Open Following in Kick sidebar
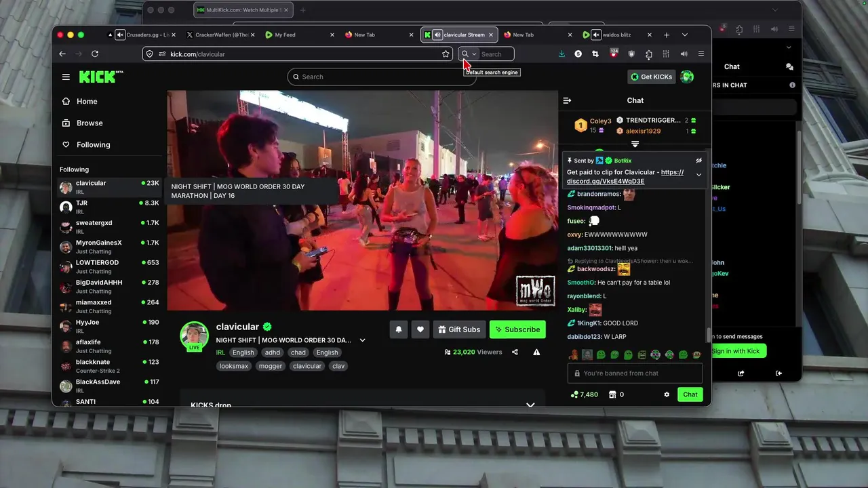 93,145
